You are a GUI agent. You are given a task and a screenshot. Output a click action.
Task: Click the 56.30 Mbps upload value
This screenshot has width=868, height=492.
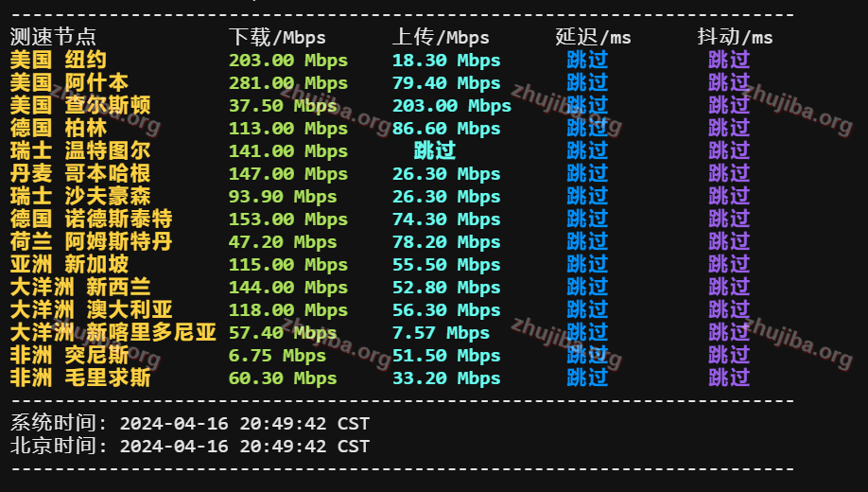446,309
